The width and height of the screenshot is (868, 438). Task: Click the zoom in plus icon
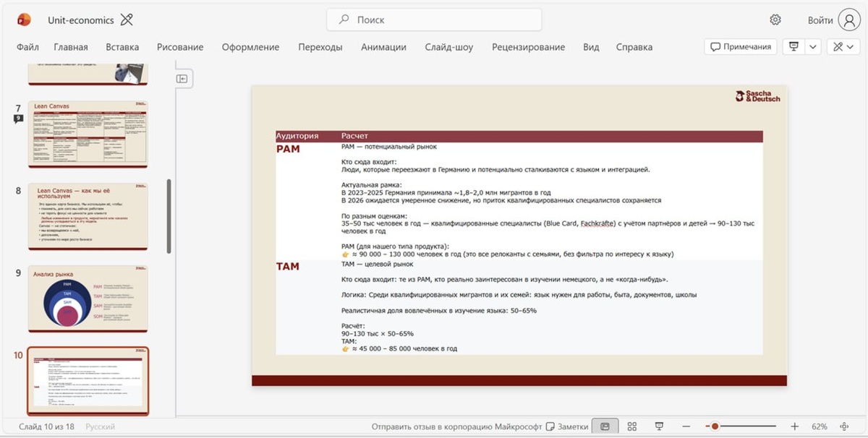[794, 426]
